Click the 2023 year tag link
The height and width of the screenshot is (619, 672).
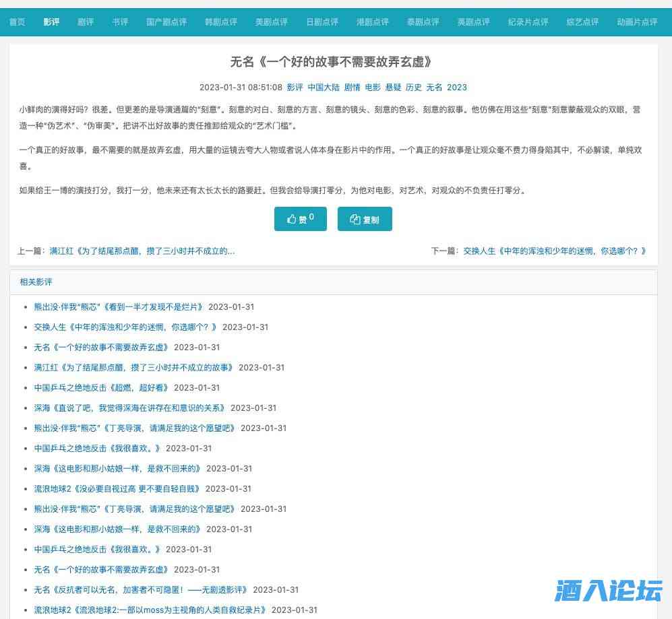pyautogui.click(x=457, y=88)
